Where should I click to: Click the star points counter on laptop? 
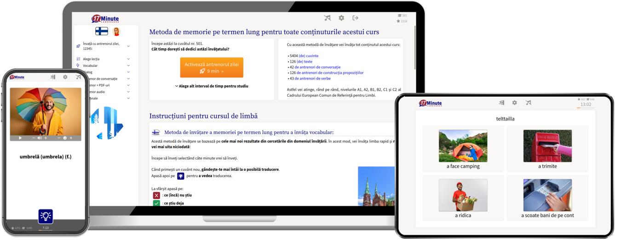[x=402, y=21]
